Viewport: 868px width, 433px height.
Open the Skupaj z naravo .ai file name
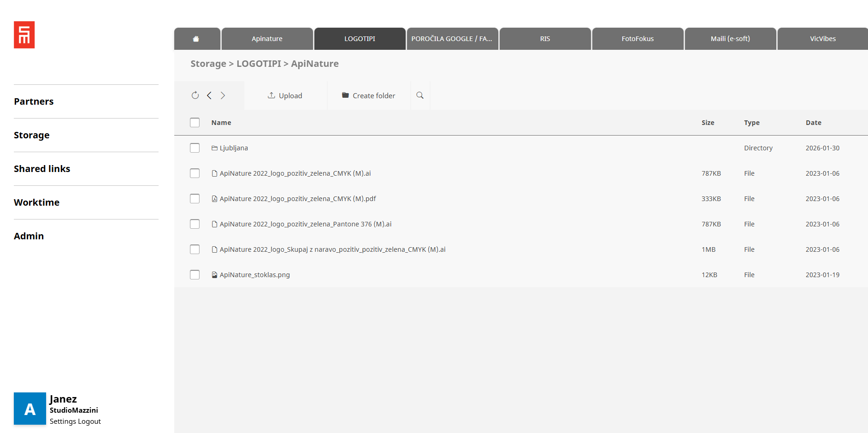[333, 249]
